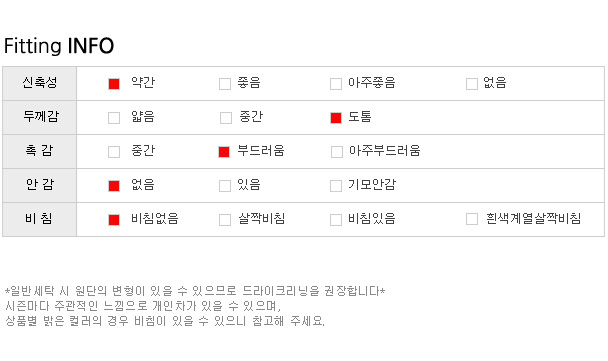The image size is (608, 361).
Task: Check the 있음 box for 안감
Action: click(225, 186)
